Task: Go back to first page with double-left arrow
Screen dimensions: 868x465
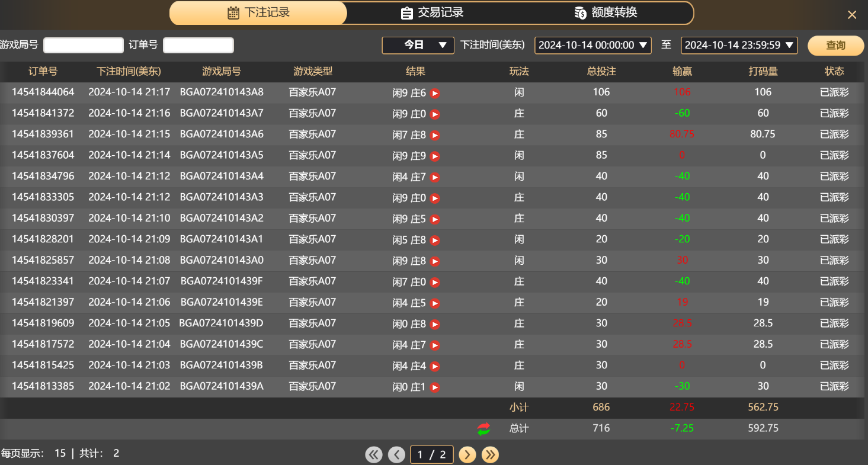Action: coord(373,454)
